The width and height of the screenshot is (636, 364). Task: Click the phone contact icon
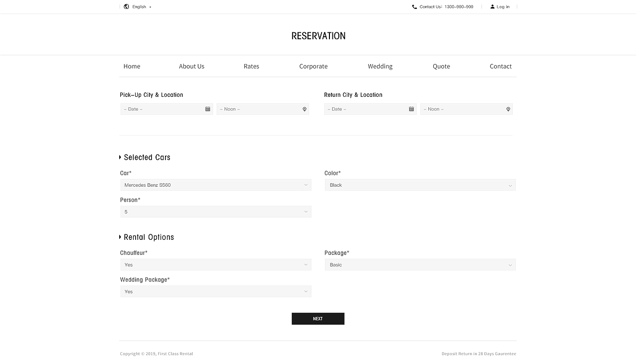pyautogui.click(x=414, y=7)
